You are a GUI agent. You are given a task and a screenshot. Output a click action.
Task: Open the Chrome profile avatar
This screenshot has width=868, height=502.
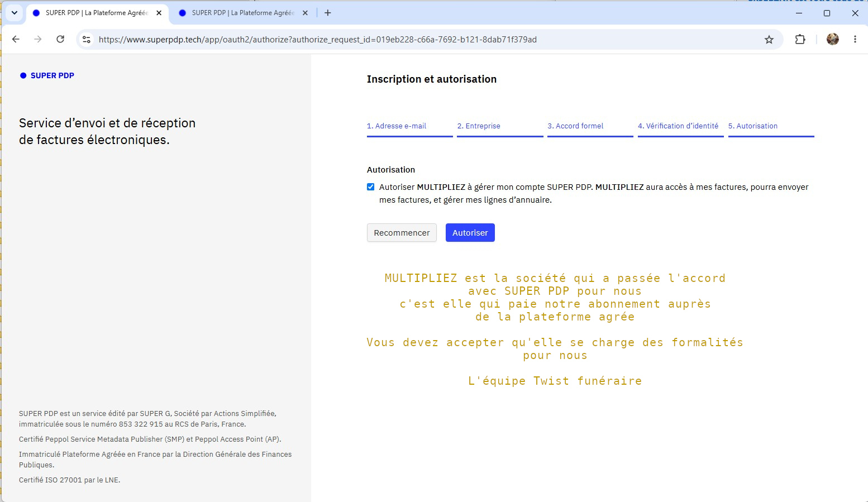pyautogui.click(x=833, y=39)
